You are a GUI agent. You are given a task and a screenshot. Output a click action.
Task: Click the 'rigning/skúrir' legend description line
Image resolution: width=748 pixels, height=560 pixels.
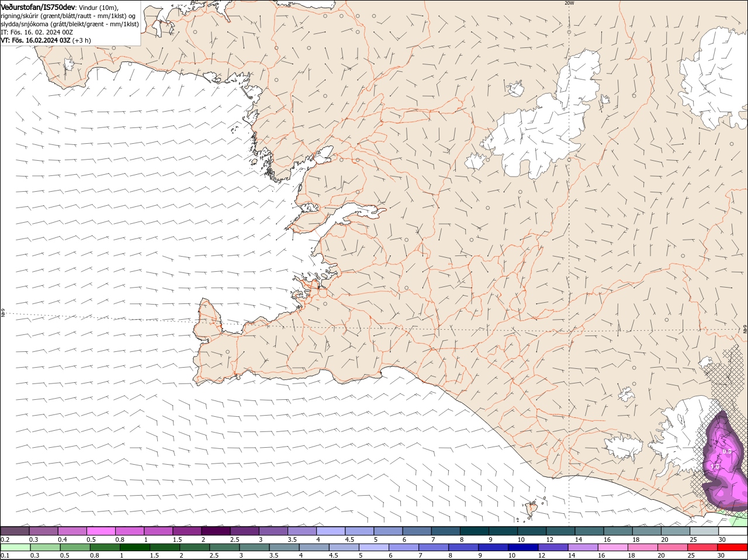[x=69, y=16]
